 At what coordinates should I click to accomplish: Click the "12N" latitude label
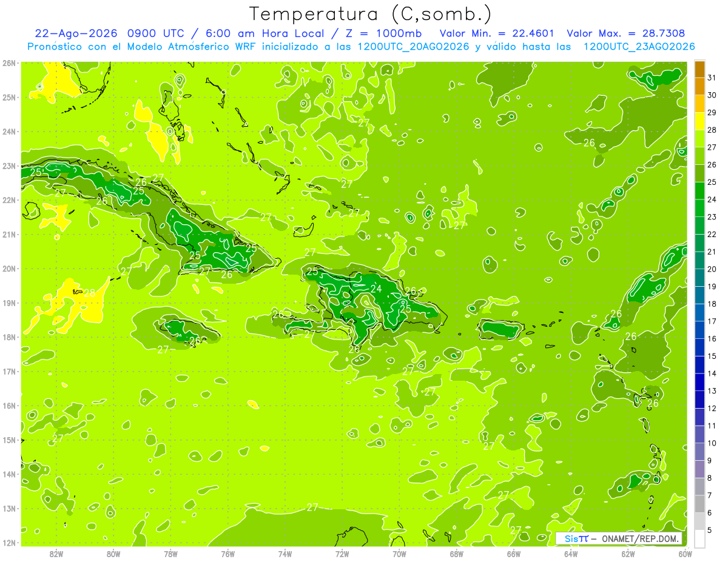pos(9,543)
